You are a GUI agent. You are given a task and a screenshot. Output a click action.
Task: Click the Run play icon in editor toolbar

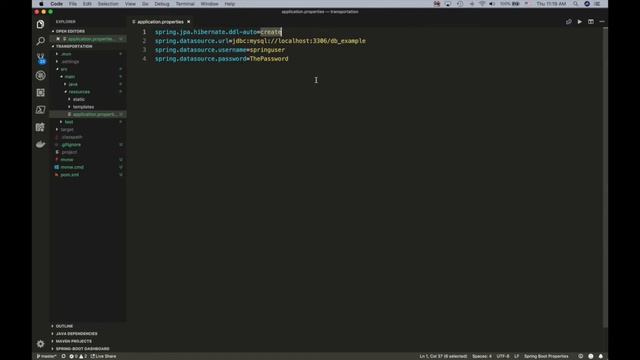[580, 22]
